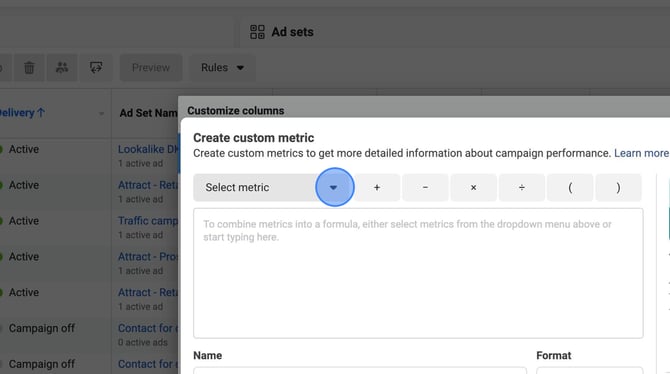Screen dimensions: 670x374
Task: Open the Delivery column dropdown arrow
Action: click(x=101, y=113)
